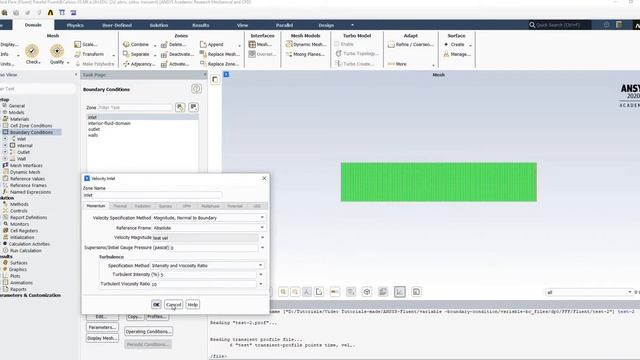640x360 pixels.
Task: Expand the surface Create dropdown
Action: [471, 44]
